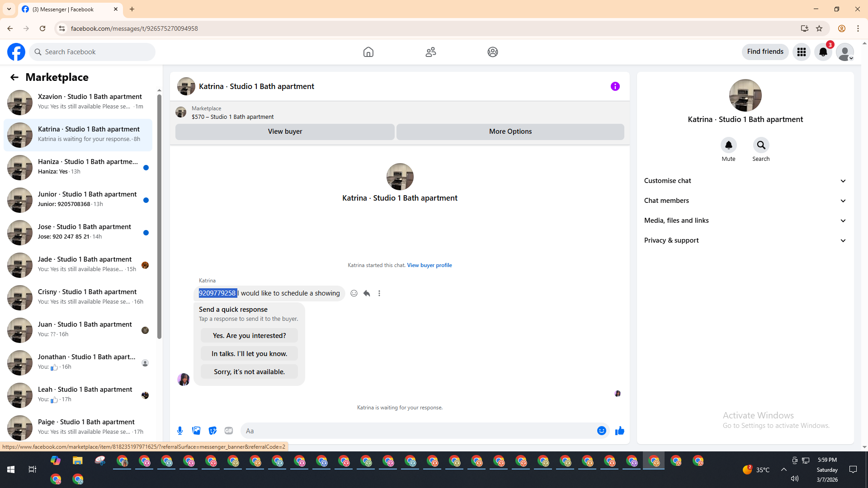
Task: Send a thumbs up like
Action: pyautogui.click(x=620, y=431)
